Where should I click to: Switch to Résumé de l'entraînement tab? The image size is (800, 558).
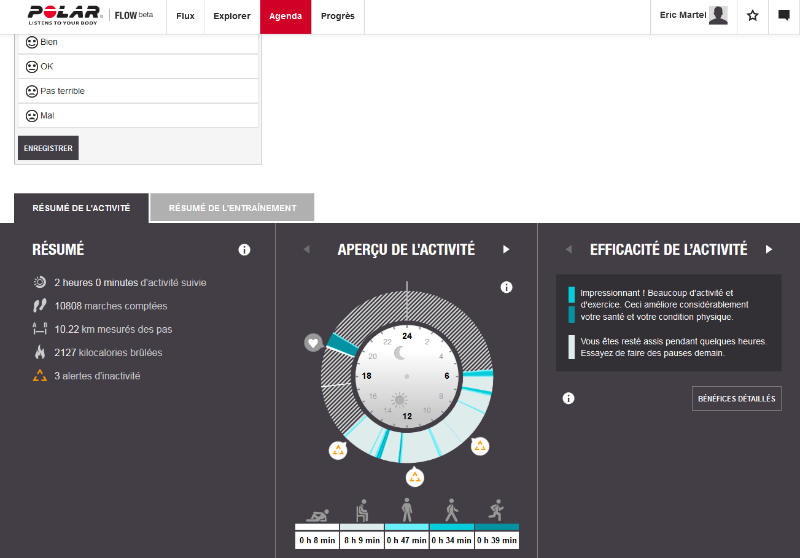[232, 208]
